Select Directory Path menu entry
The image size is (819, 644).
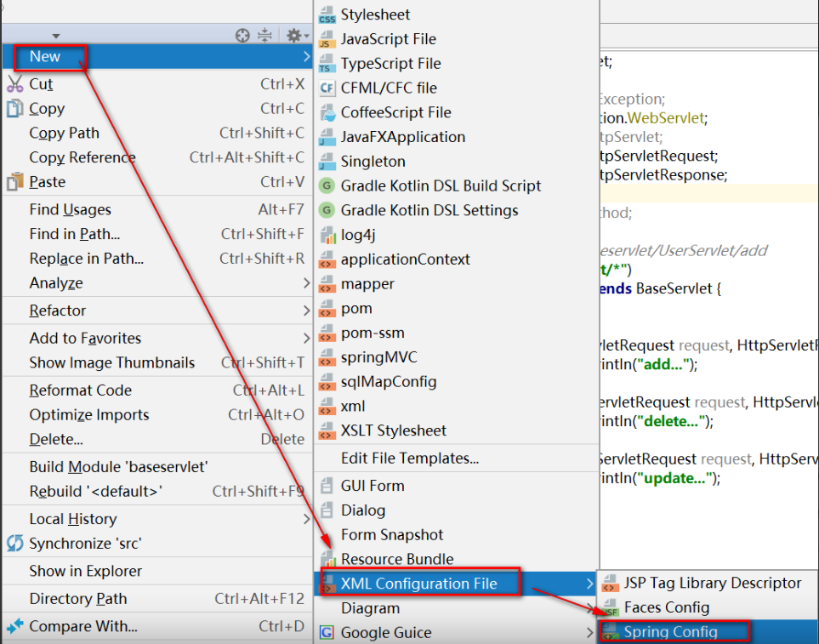(x=157, y=599)
